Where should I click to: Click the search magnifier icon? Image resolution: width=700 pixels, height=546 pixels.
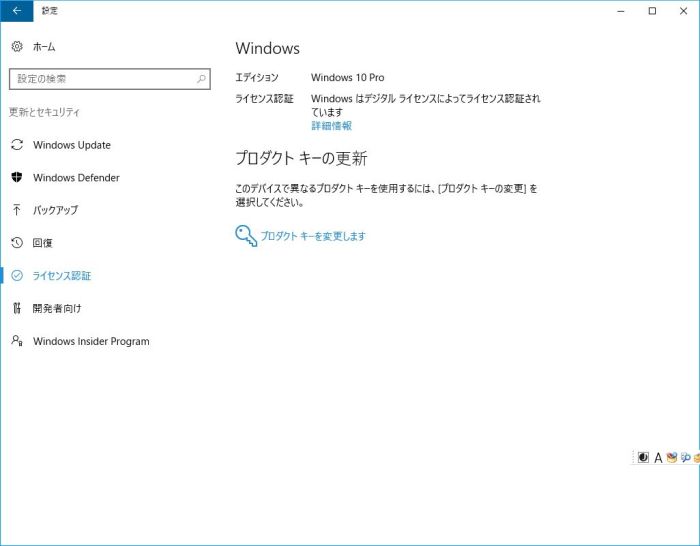click(x=201, y=79)
